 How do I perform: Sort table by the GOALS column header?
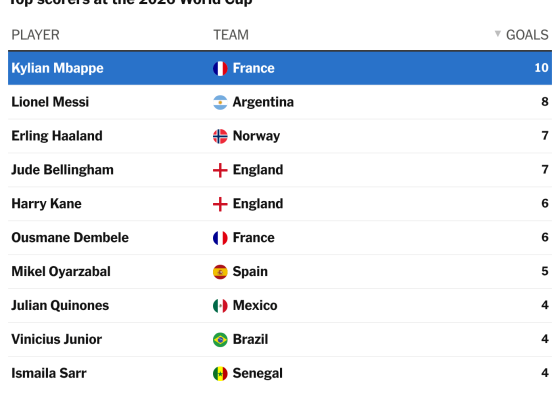tap(527, 35)
